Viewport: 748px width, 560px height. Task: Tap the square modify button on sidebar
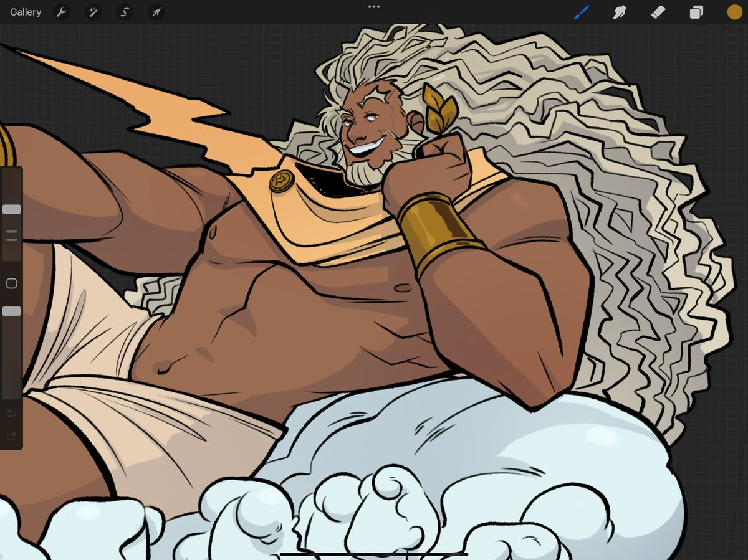click(11, 283)
